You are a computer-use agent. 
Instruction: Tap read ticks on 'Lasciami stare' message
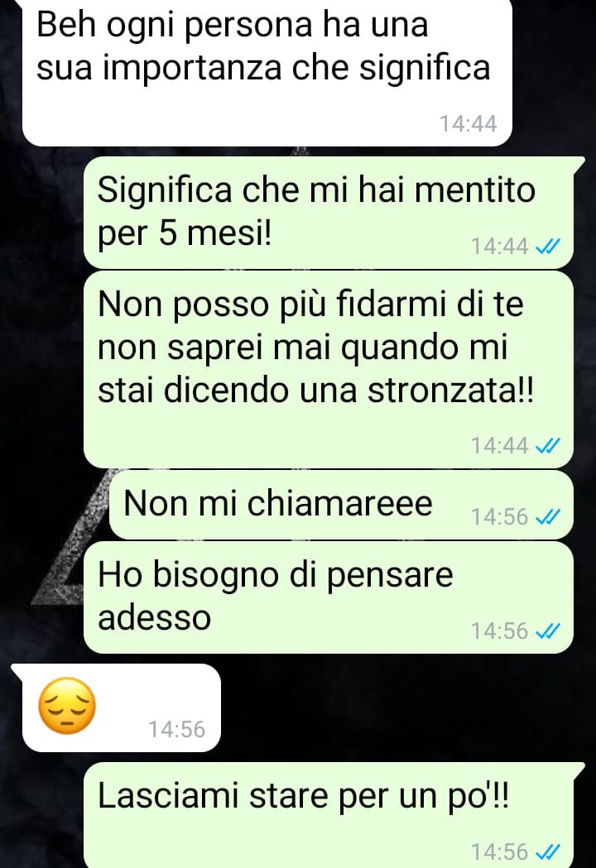click(x=548, y=851)
